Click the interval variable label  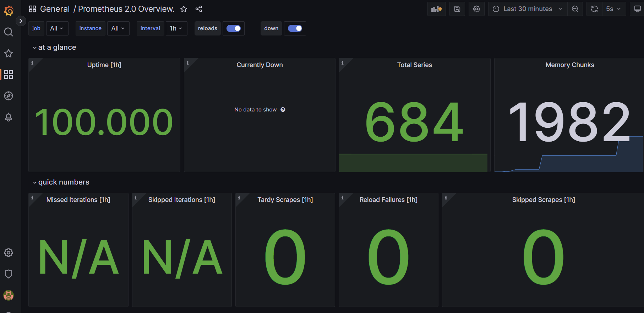click(150, 28)
